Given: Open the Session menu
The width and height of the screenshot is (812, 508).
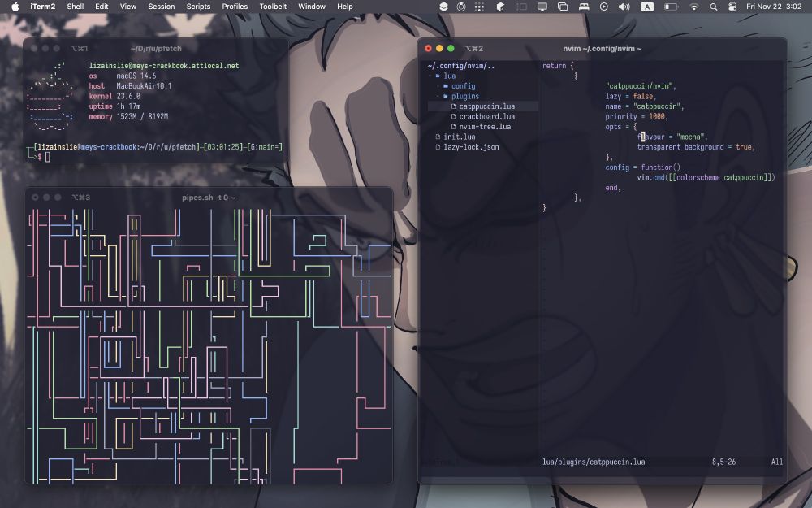Looking at the screenshot, I should (161, 7).
